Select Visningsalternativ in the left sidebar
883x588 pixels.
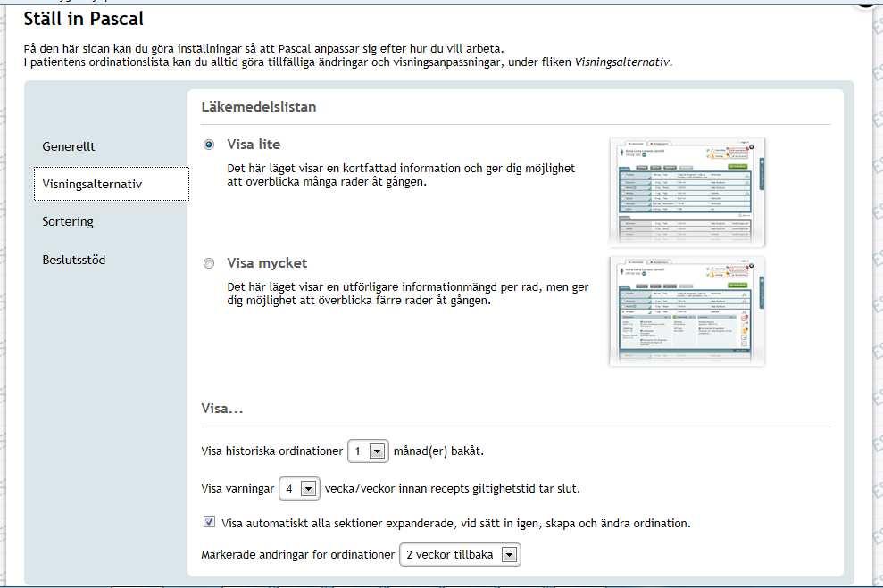pyautogui.click(x=112, y=184)
